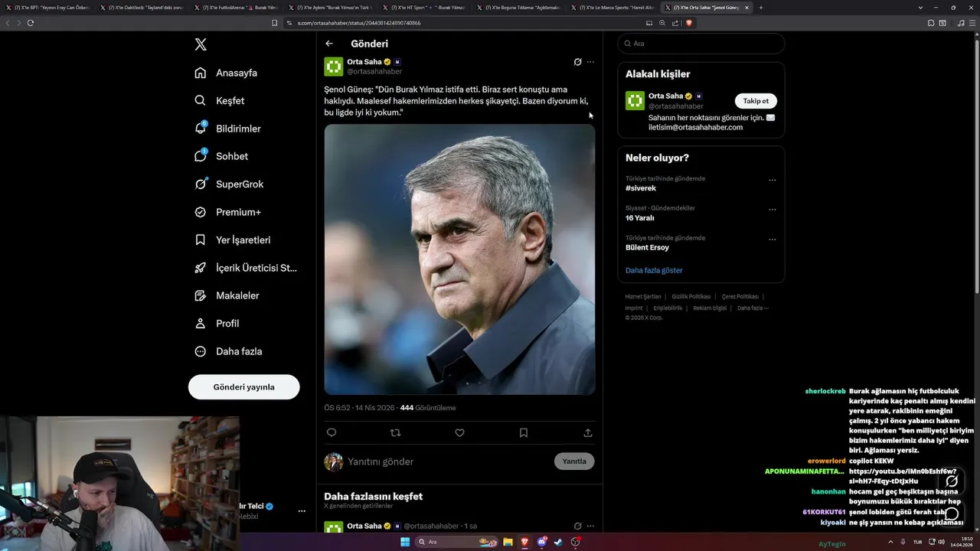Open a new browser tab with plus
This screenshot has height=551, width=980.
pyautogui.click(x=760, y=8)
